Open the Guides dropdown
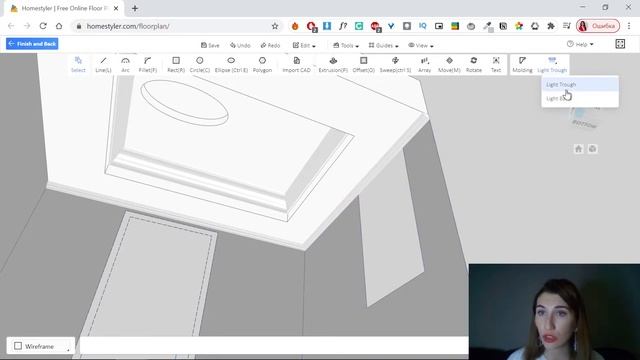The image size is (640, 360). (x=383, y=45)
